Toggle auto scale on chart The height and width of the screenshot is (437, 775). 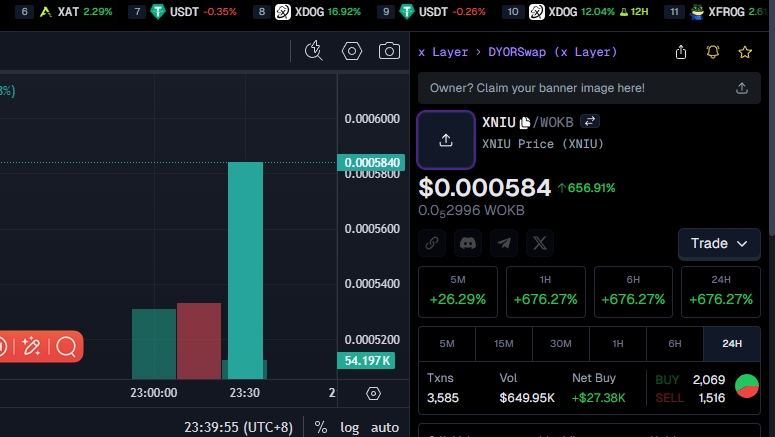coord(385,427)
